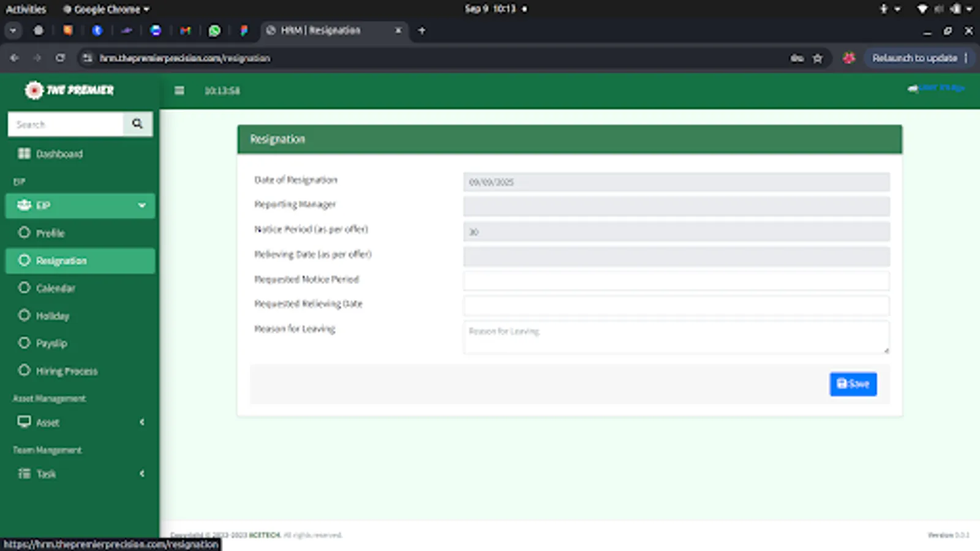Click the Resignation card header title

tap(277, 139)
